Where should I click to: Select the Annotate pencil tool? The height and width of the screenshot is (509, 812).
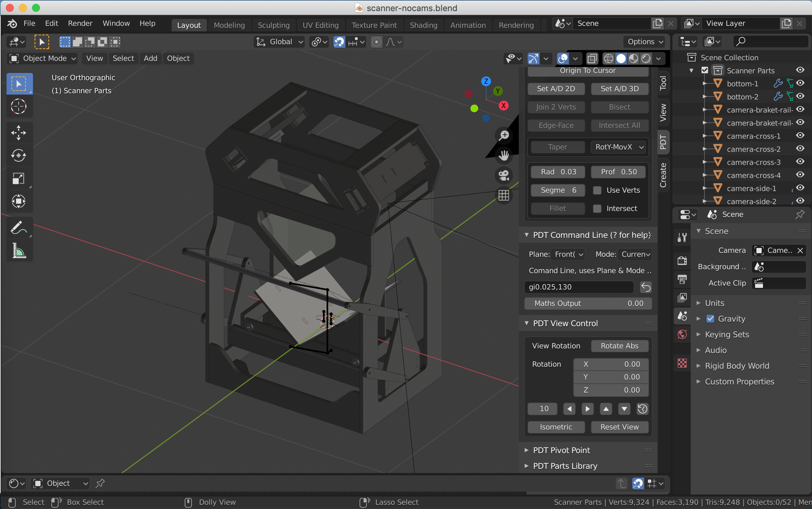pos(19,228)
